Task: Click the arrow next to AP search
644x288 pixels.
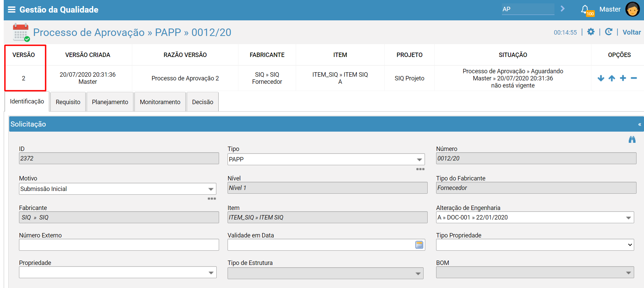Action: coord(563,9)
